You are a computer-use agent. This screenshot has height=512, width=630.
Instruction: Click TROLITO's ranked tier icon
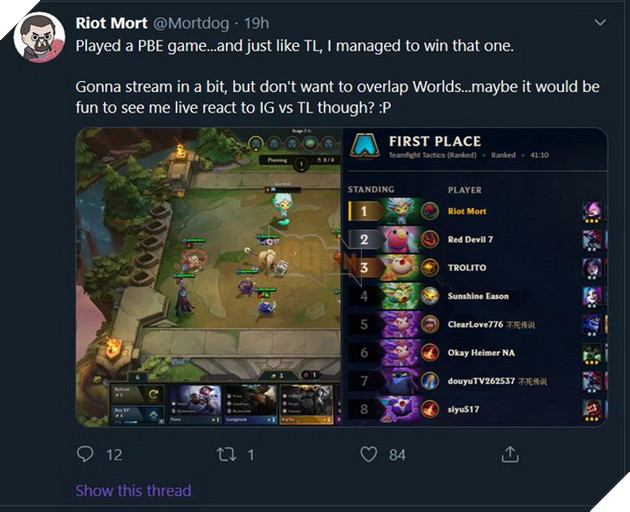tap(430, 268)
